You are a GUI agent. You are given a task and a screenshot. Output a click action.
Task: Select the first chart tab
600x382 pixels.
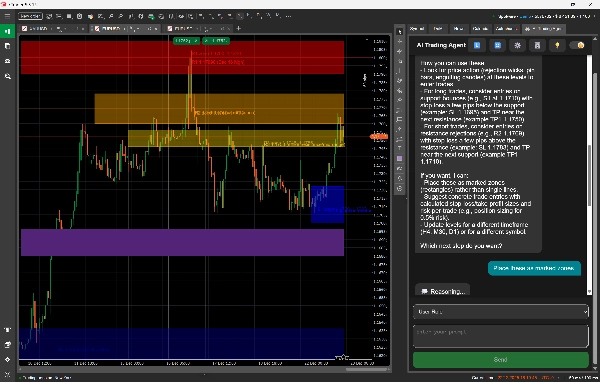tap(53, 28)
